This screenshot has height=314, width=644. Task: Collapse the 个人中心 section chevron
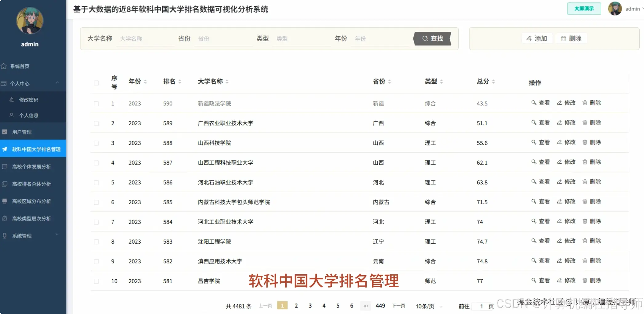57,83
